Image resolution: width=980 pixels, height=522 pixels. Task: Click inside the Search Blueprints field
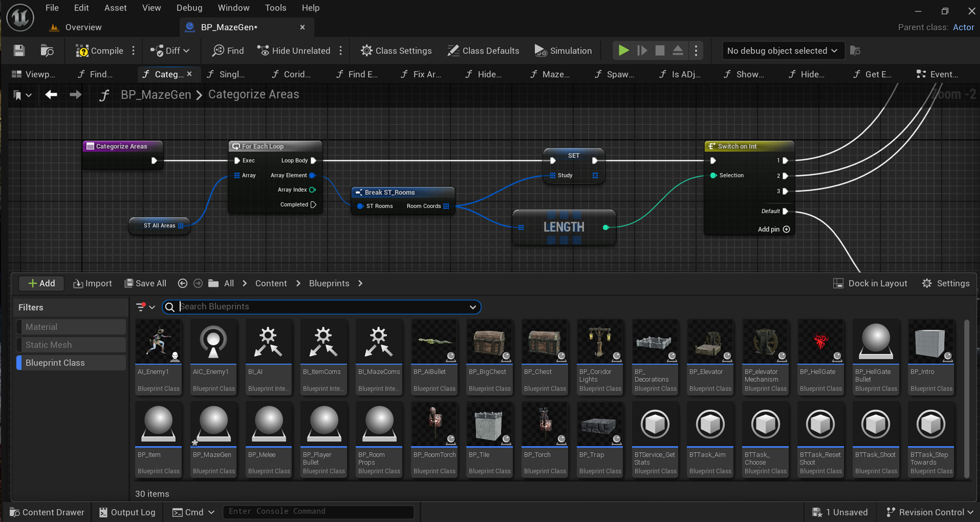coord(321,306)
